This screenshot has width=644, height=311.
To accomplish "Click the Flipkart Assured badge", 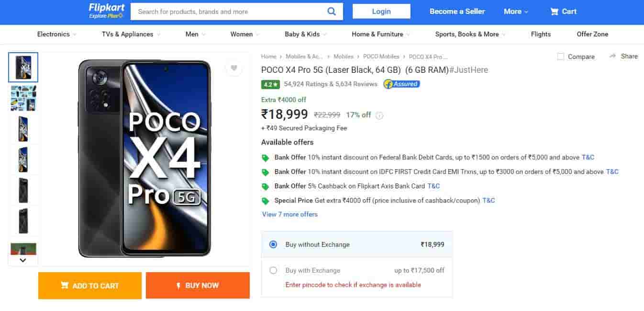I will click(401, 84).
